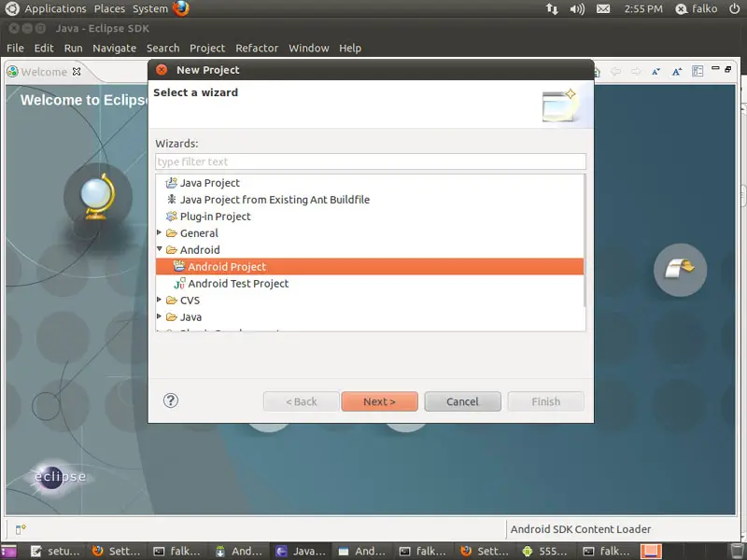The height and width of the screenshot is (560, 747).
Task: Close the New Project dialog
Action: (x=162, y=70)
